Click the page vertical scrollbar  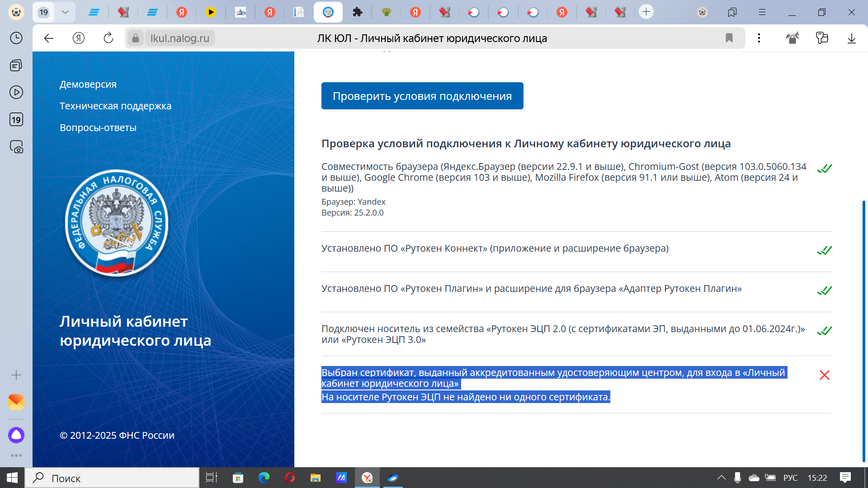pos(863,331)
